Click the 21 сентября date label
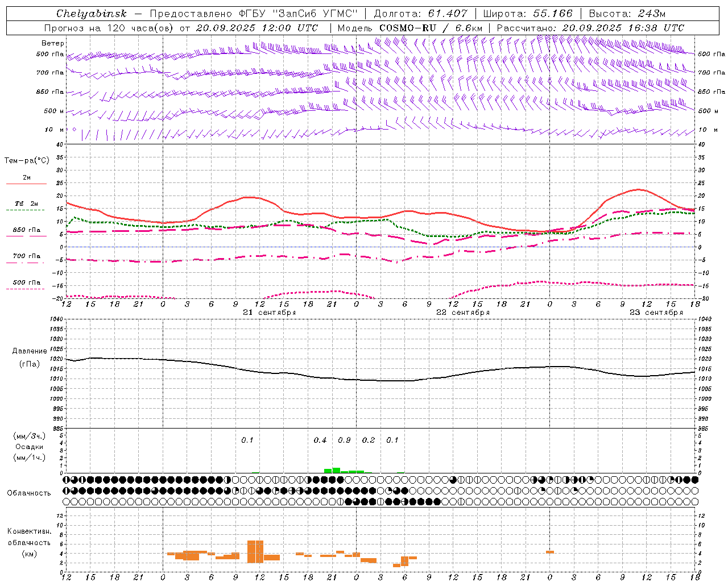The height and width of the screenshot is (582, 728). 269,313
